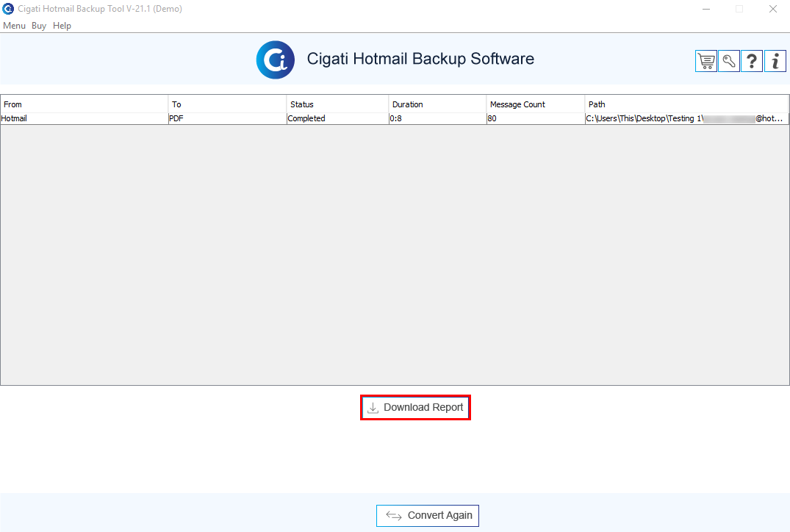
Task: Click the Duration column header
Action: point(437,104)
